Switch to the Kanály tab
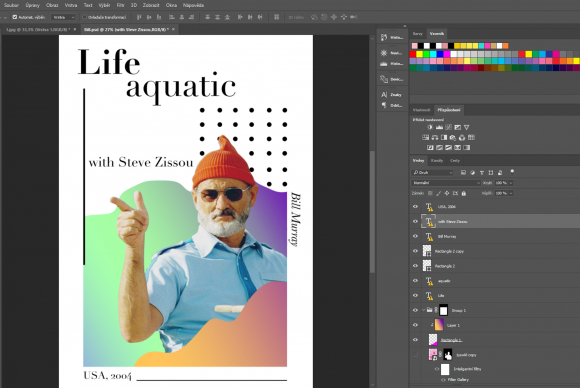The height and width of the screenshot is (388, 580). tap(437, 161)
